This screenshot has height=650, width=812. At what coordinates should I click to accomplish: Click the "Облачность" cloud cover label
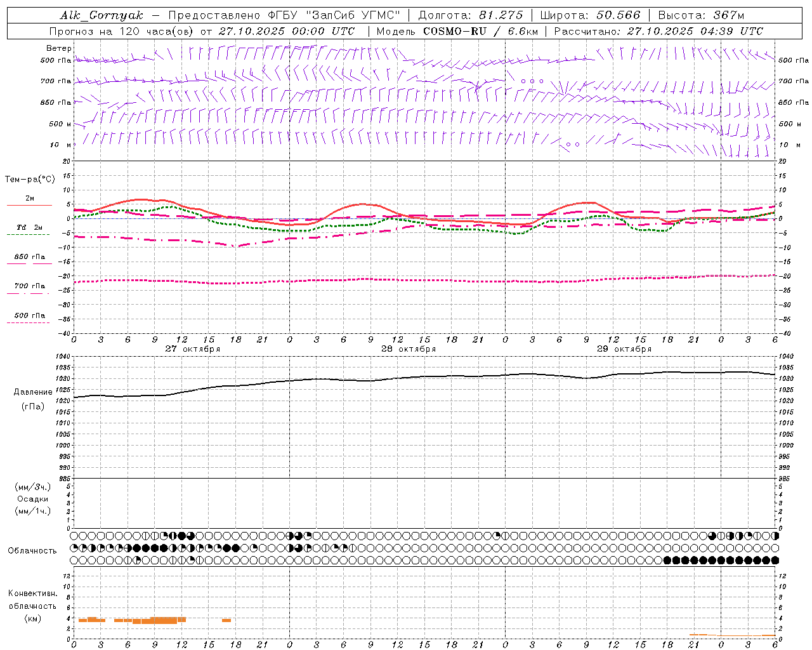click(32, 550)
